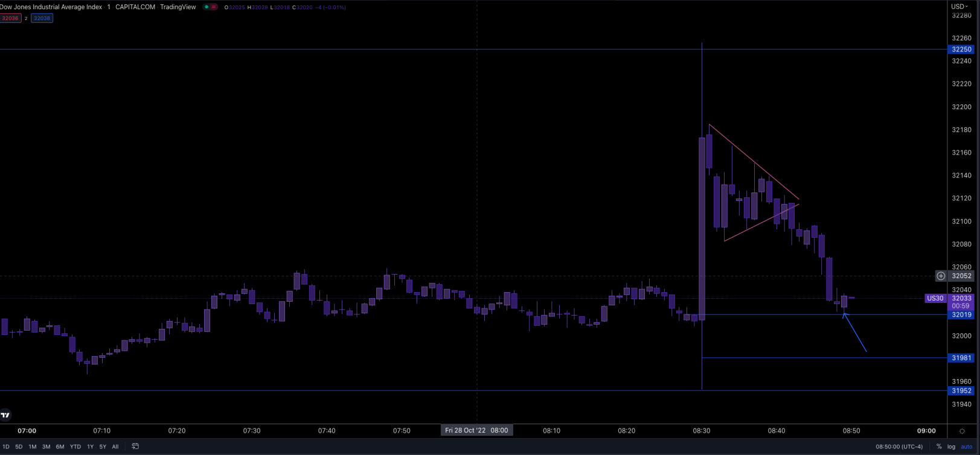Click the 07:00 time axis label
This screenshot has width=980, height=455.
[x=27, y=431]
